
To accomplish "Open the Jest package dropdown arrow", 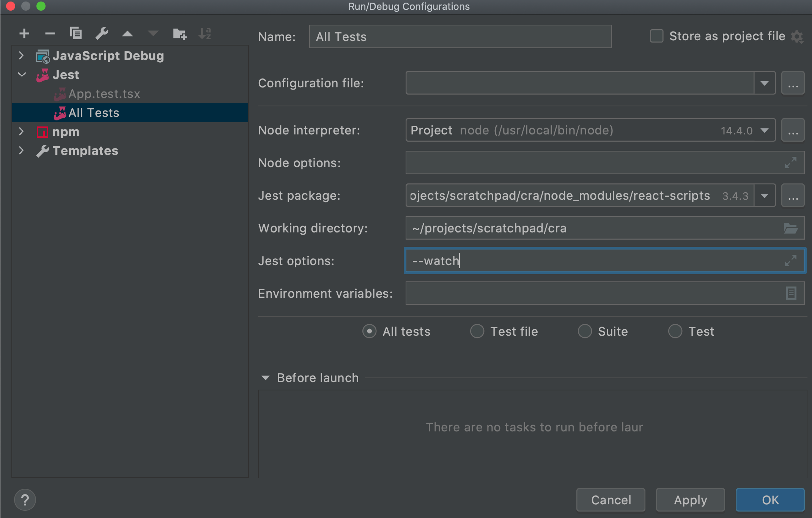I will tap(764, 196).
